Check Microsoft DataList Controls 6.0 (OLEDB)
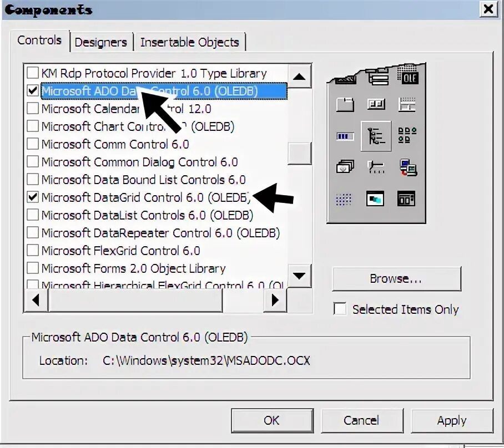Image resolution: width=504 pixels, height=448 pixels. pos(33,215)
